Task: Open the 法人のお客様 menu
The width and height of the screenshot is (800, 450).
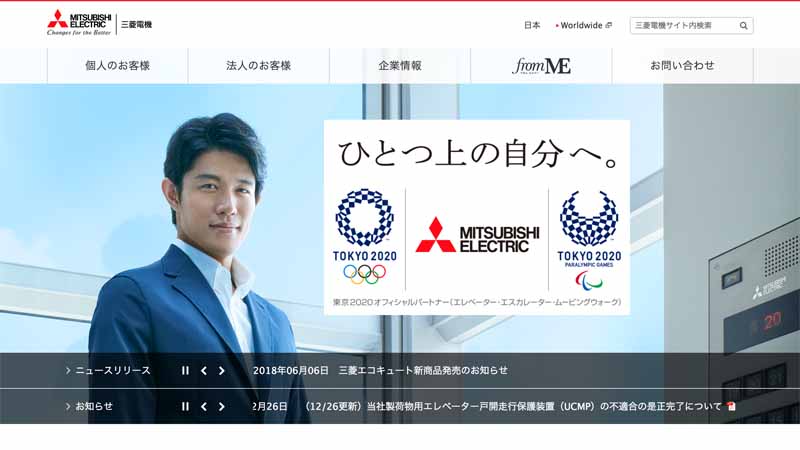Action: click(x=259, y=66)
